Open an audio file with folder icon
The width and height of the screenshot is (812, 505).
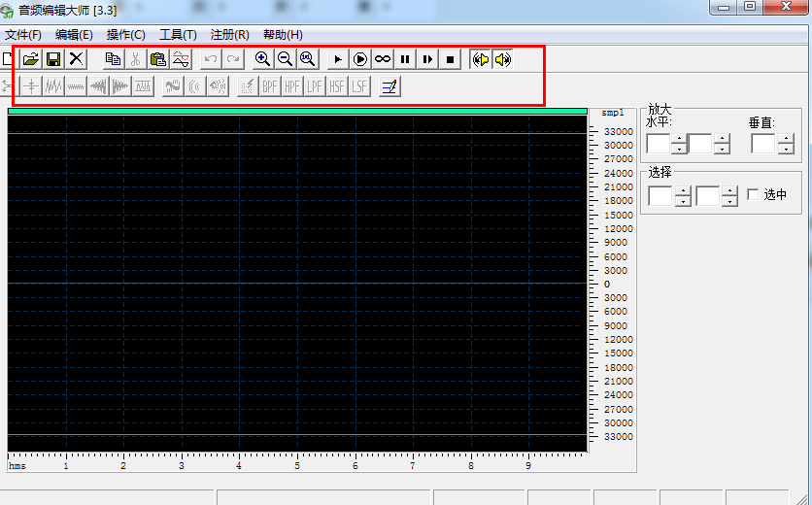[31, 59]
